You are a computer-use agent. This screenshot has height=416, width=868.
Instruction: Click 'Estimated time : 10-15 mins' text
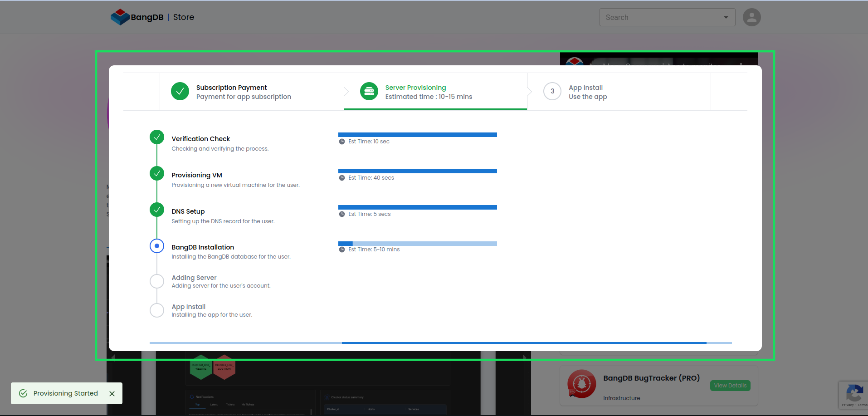click(x=429, y=97)
